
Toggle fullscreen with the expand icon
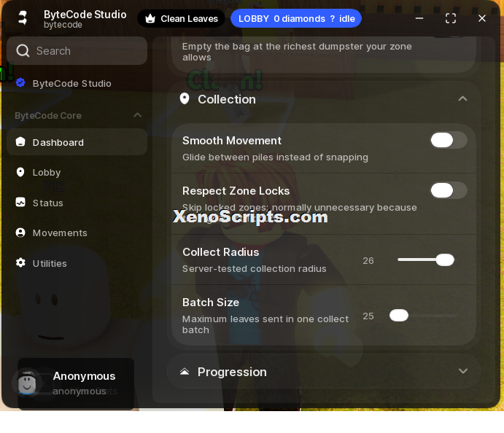[451, 18]
